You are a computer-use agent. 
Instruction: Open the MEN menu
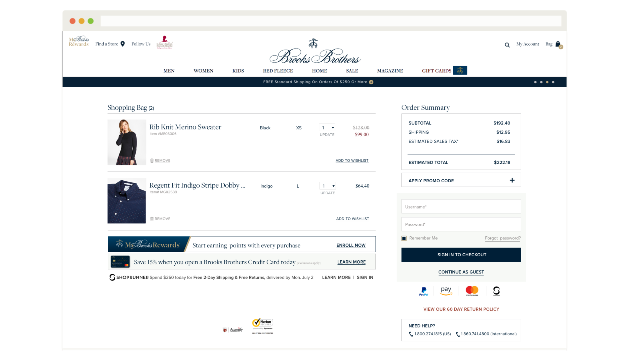[x=169, y=71]
